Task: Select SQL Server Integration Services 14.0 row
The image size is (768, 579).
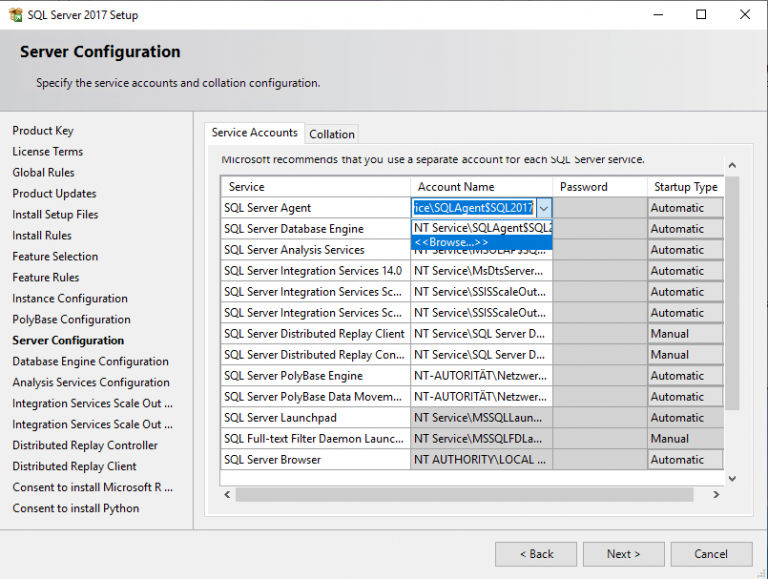Action: coord(315,271)
